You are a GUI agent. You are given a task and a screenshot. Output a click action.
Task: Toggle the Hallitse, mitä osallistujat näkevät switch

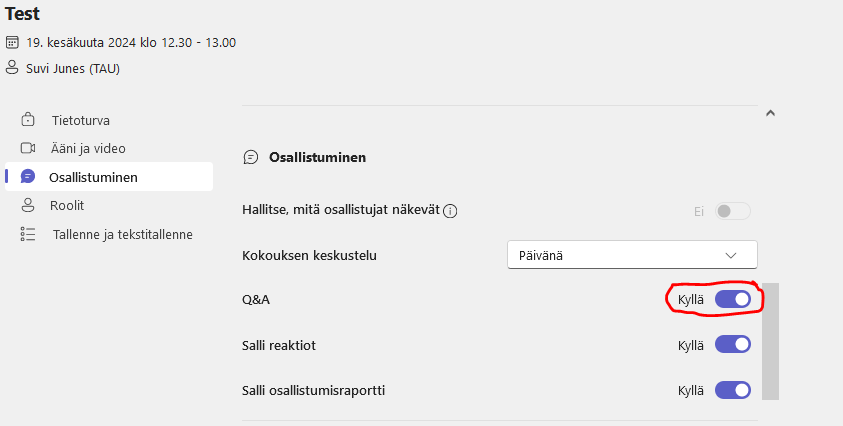coord(732,211)
